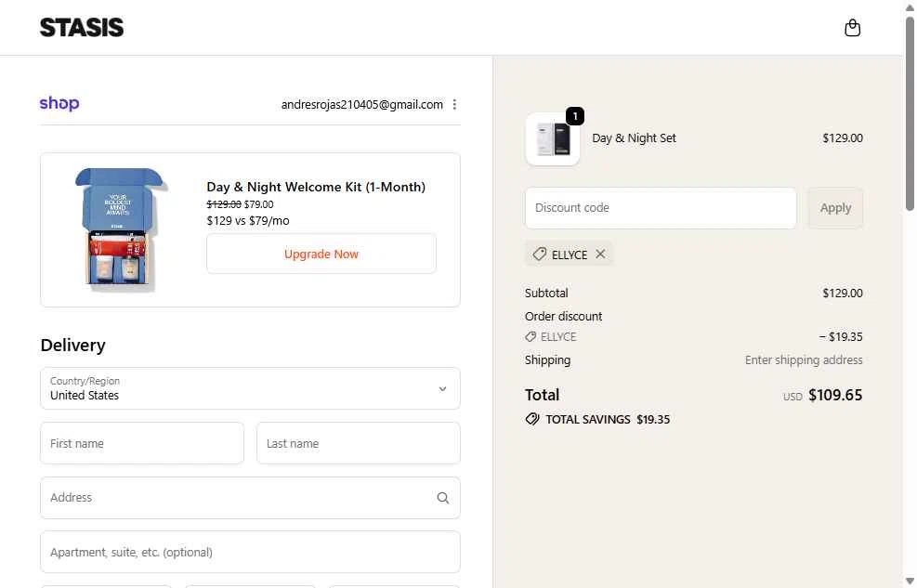Image resolution: width=917 pixels, height=588 pixels.
Task: Click the tag icon on ELLYCE chip
Action: [539, 254]
